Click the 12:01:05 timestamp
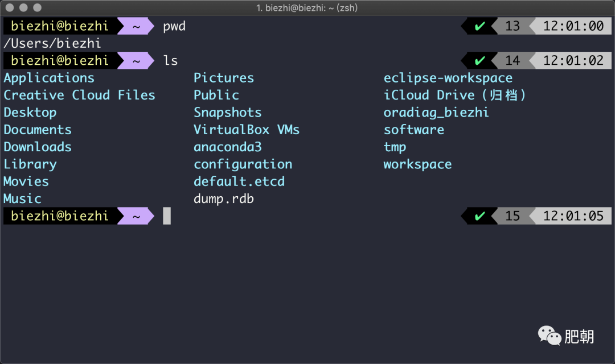Image resolution: width=615 pixels, height=364 pixels. tap(573, 216)
